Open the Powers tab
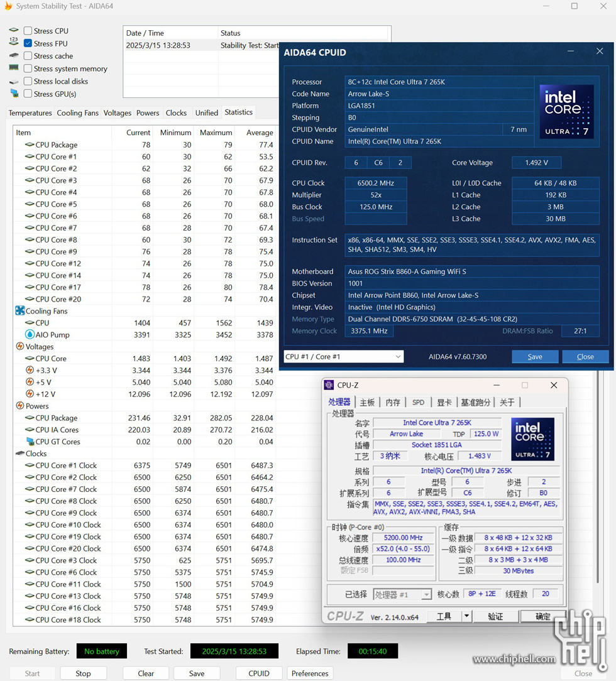This screenshot has width=616, height=681. pyautogui.click(x=148, y=113)
